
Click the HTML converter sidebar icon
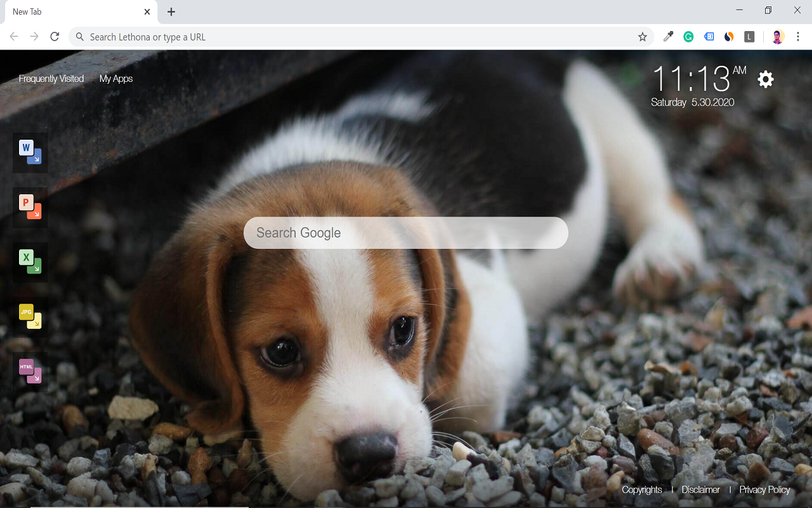(29, 371)
